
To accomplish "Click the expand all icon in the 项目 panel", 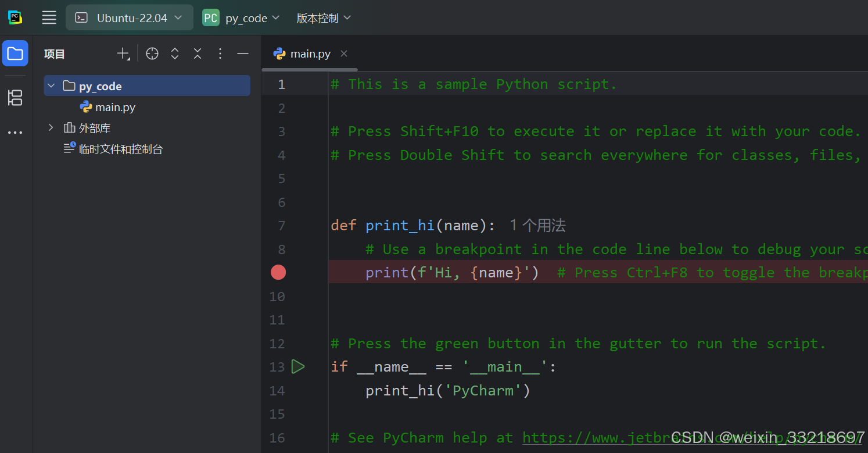I will 175,53.
